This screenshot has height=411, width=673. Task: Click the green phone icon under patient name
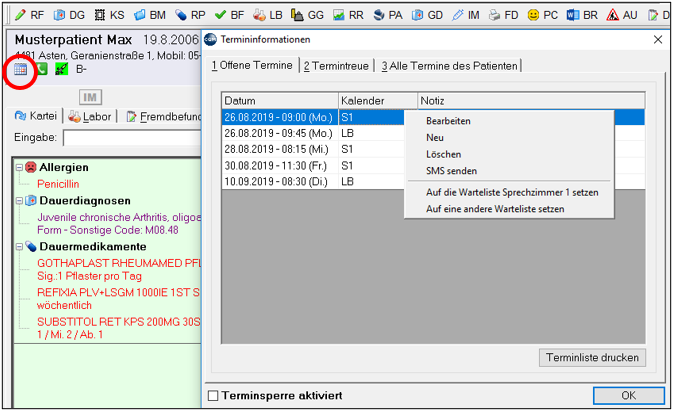pyautogui.click(x=42, y=69)
